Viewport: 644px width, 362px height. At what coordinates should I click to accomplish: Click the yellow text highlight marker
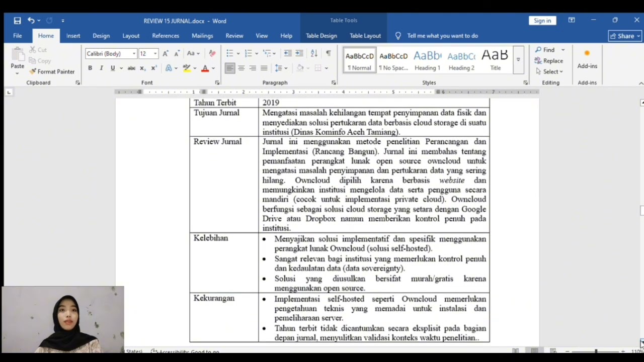pos(187,68)
